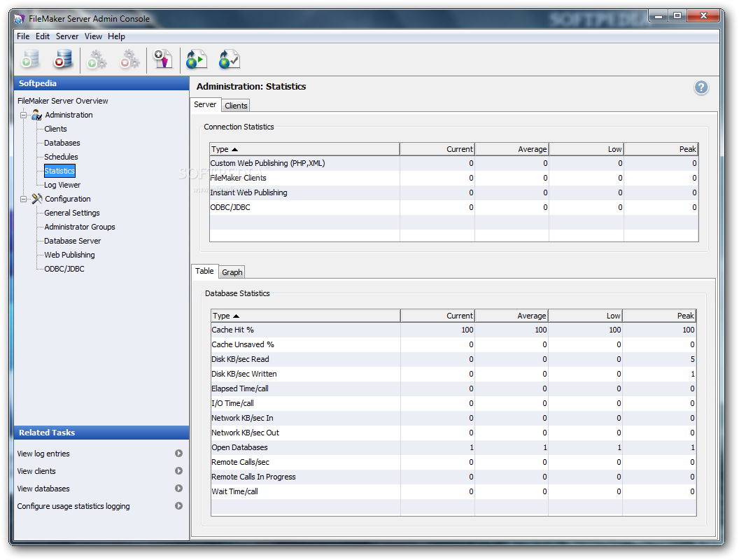Collapse the Configuration tree node
Image resolution: width=739 pixels, height=560 pixels.
tap(23, 199)
